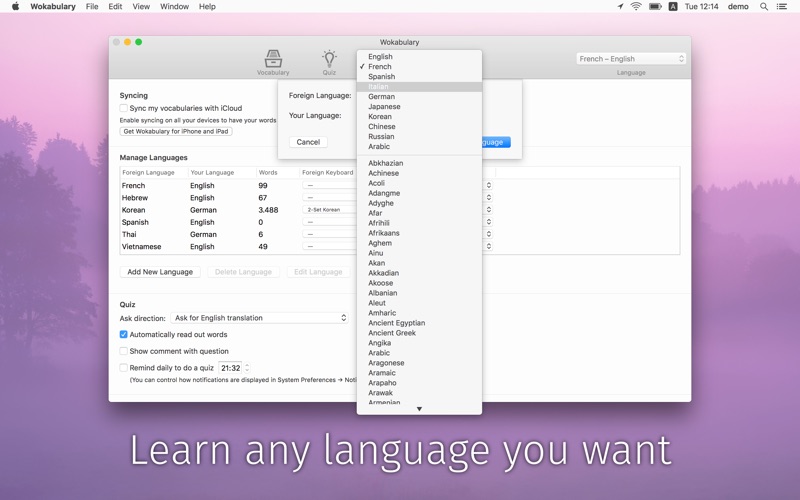Choose Chinese in the language popup

coord(419,127)
